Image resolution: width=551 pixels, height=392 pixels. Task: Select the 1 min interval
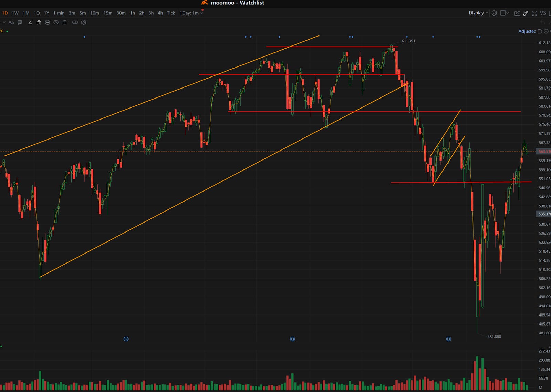(59, 13)
